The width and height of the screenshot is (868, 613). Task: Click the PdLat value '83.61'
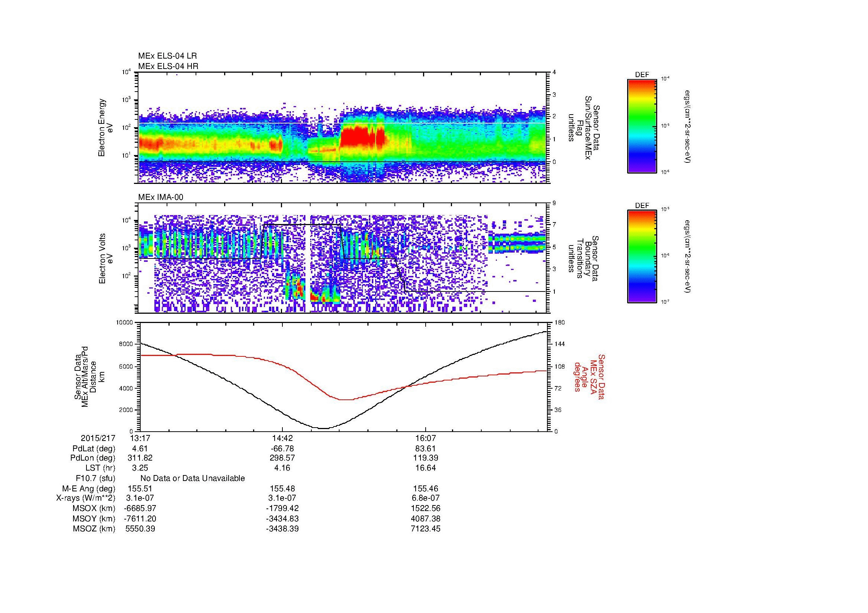pyautogui.click(x=426, y=449)
